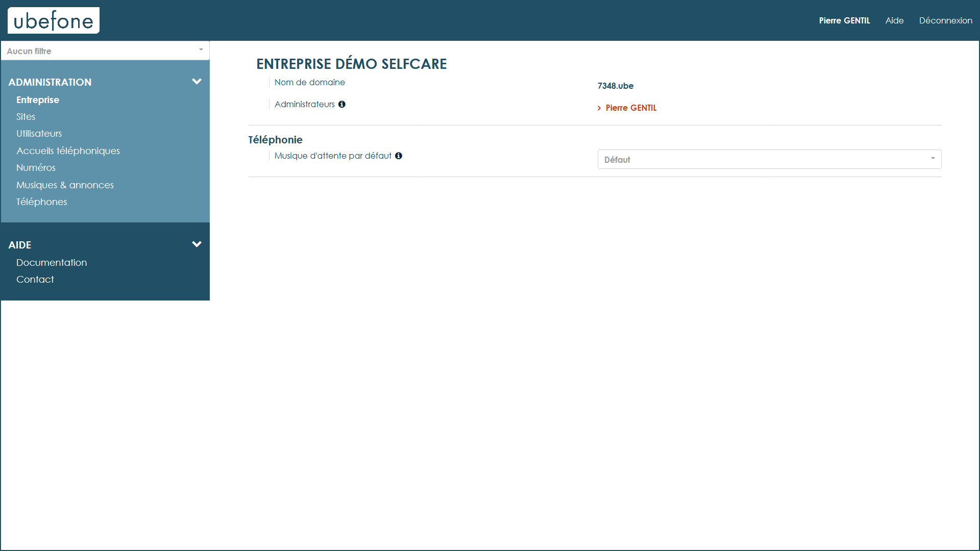
Task: Open the Défaut hold music dropdown
Action: coord(769,159)
